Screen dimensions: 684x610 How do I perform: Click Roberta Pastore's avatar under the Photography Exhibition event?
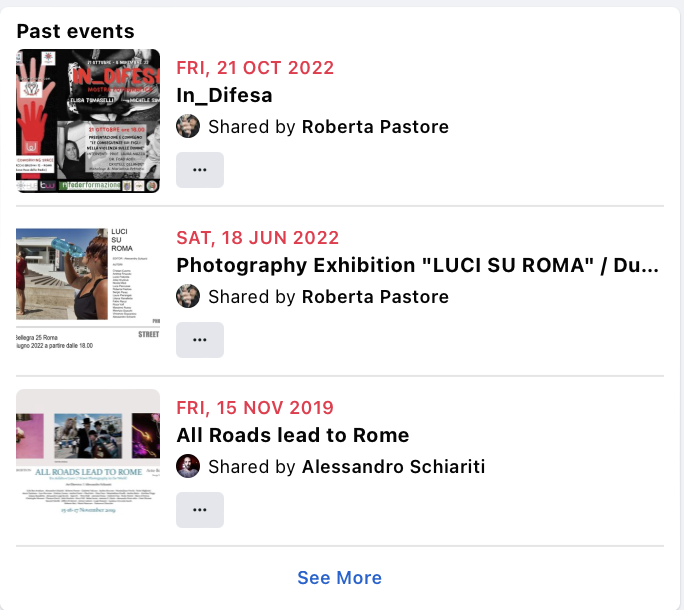click(188, 296)
